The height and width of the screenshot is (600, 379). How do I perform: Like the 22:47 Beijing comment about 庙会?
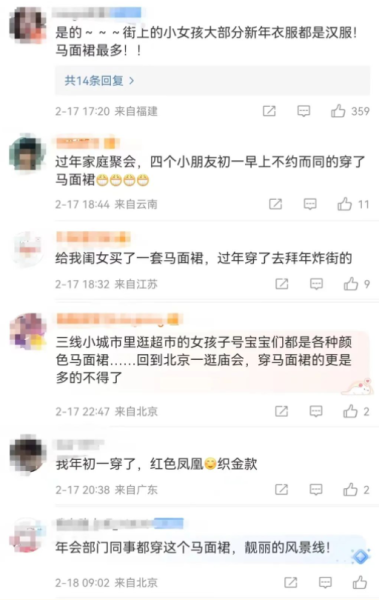350,411
